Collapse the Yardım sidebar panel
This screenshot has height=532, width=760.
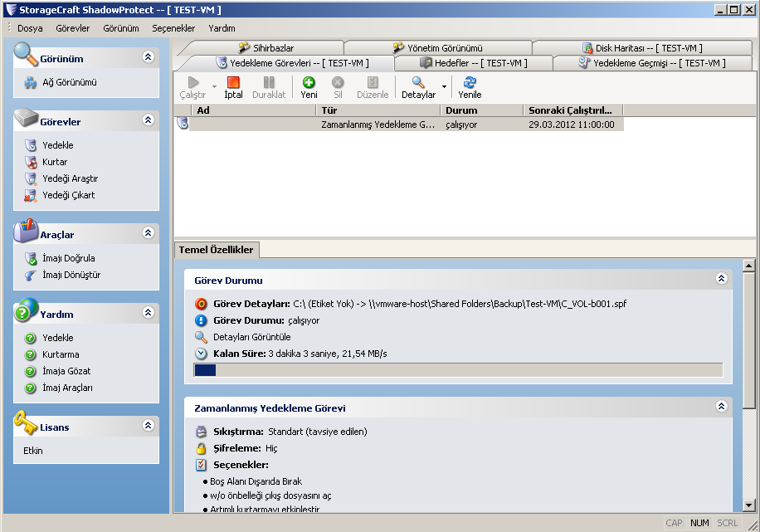point(149,312)
